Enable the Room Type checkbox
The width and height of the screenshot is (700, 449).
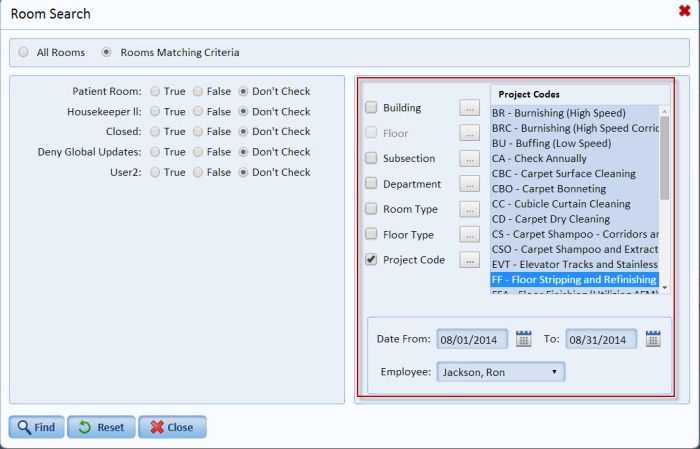coord(371,208)
